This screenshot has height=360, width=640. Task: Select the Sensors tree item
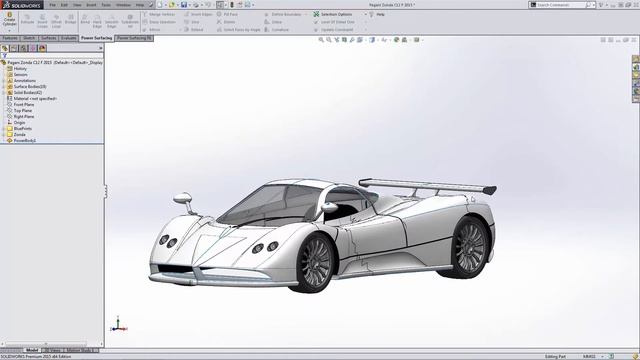pyautogui.click(x=17, y=75)
